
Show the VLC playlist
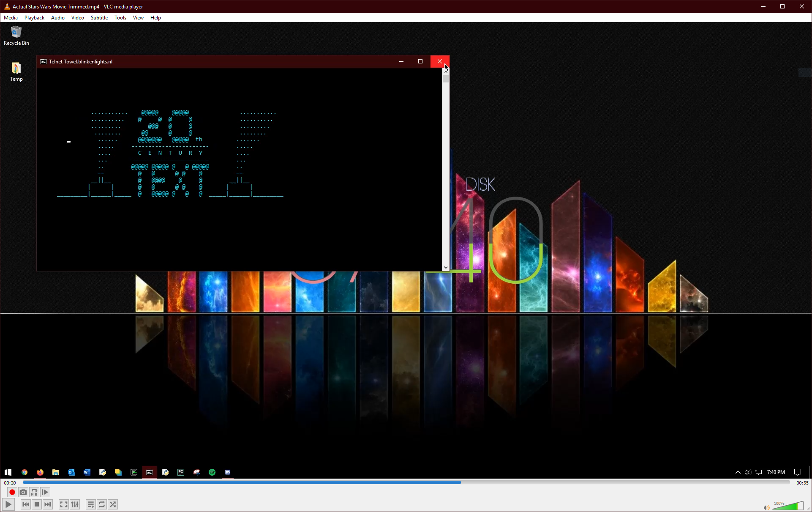[90, 504]
